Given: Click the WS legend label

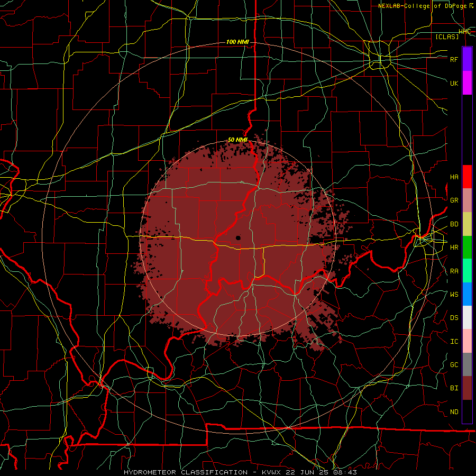Looking at the screenshot, I should click(x=454, y=295).
